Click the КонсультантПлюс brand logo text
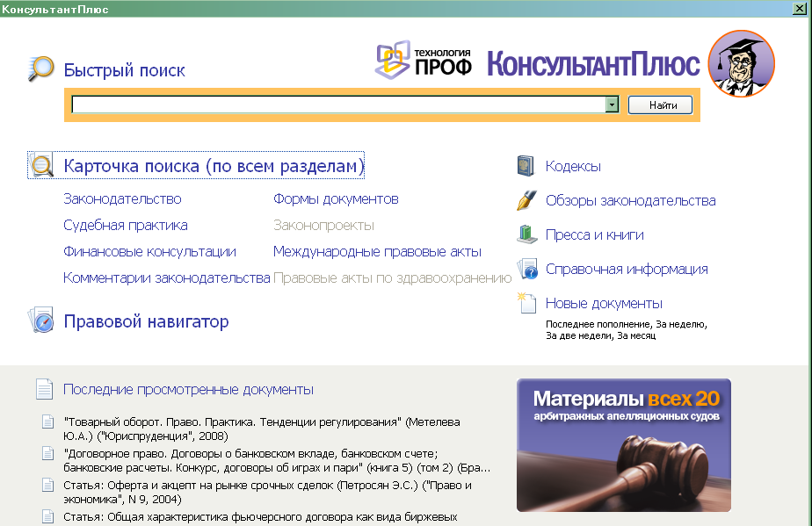 point(593,64)
